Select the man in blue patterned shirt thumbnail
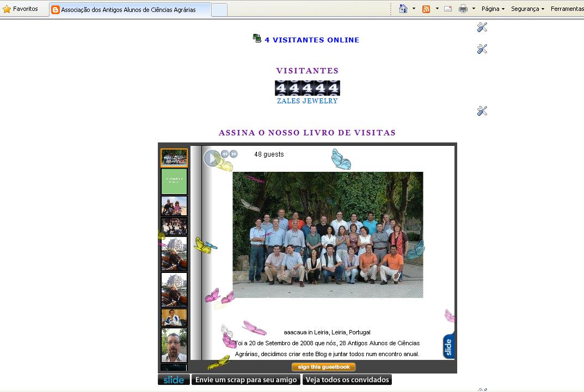584x392 pixels. tap(174, 318)
